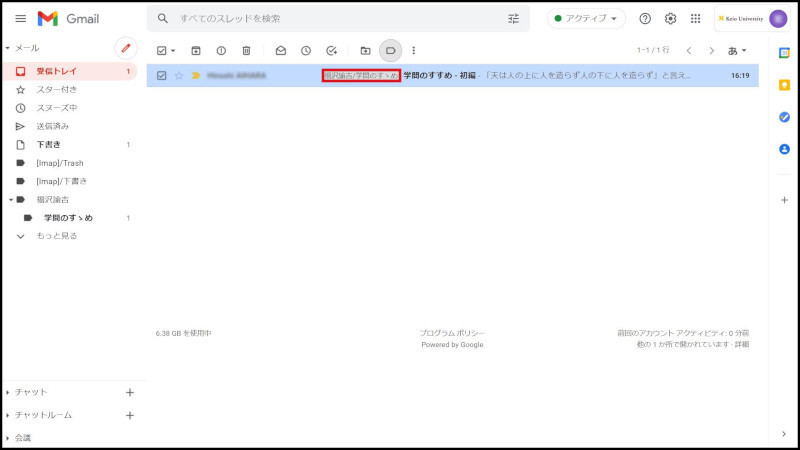Viewport: 800px width, 450px height.
Task: Open the 受信トレイ folder
Action: pyautogui.click(x=54, y=72)
